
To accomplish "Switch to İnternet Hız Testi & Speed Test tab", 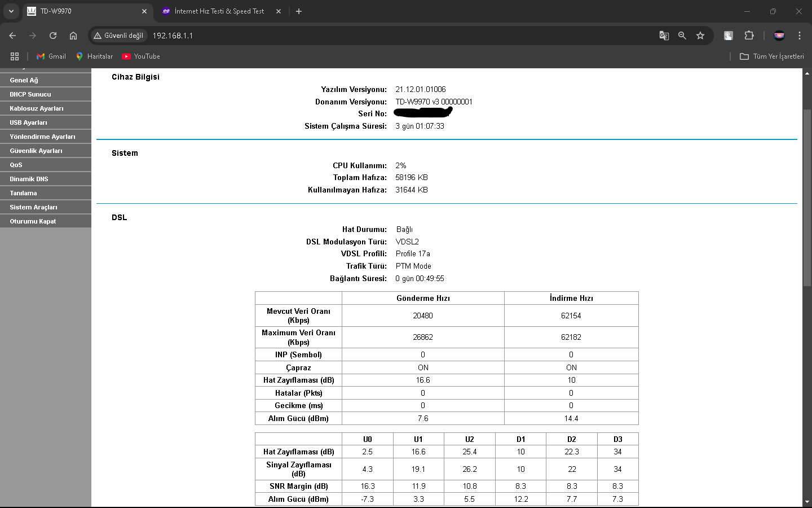I will [219, 11].
